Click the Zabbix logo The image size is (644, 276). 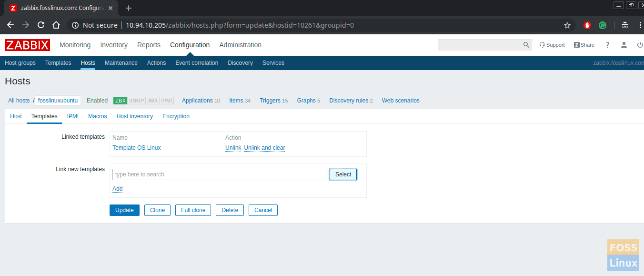(x=28, y=45)
